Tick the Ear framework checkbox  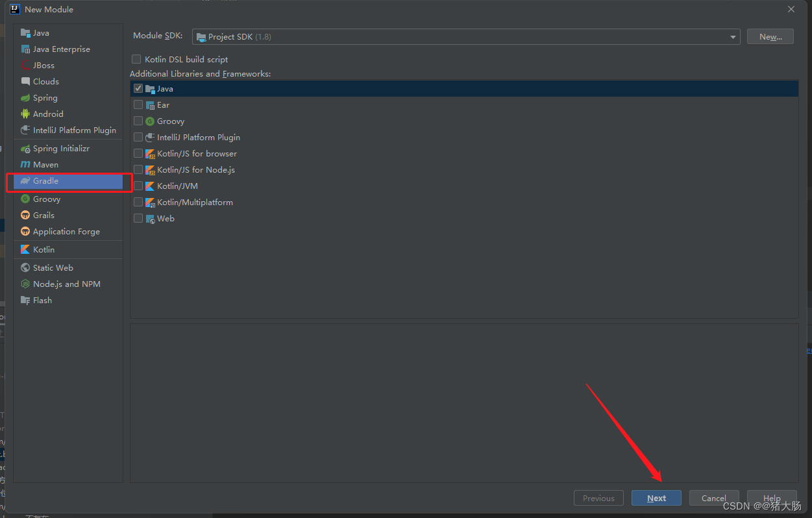click(138, 105)
